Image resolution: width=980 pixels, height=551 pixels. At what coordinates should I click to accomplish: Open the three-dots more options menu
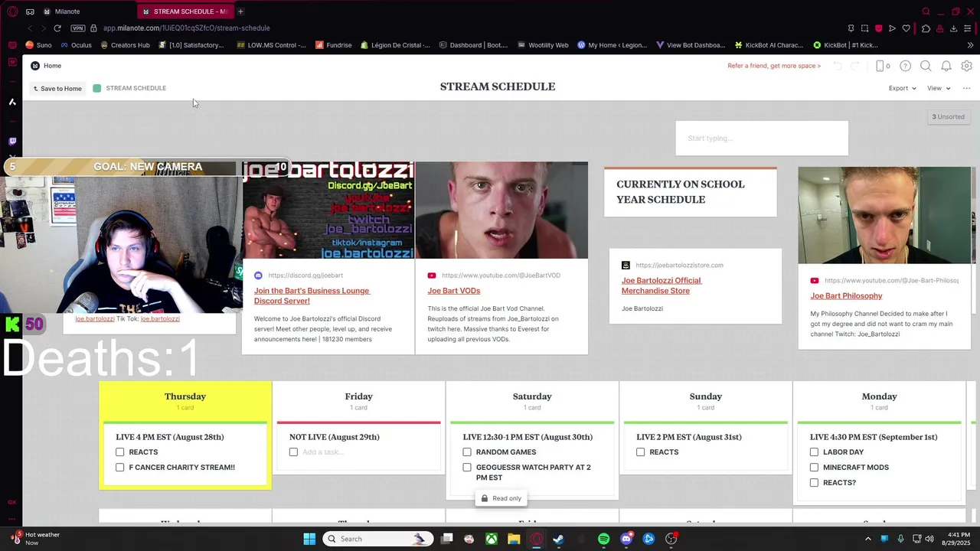point(966,88)
